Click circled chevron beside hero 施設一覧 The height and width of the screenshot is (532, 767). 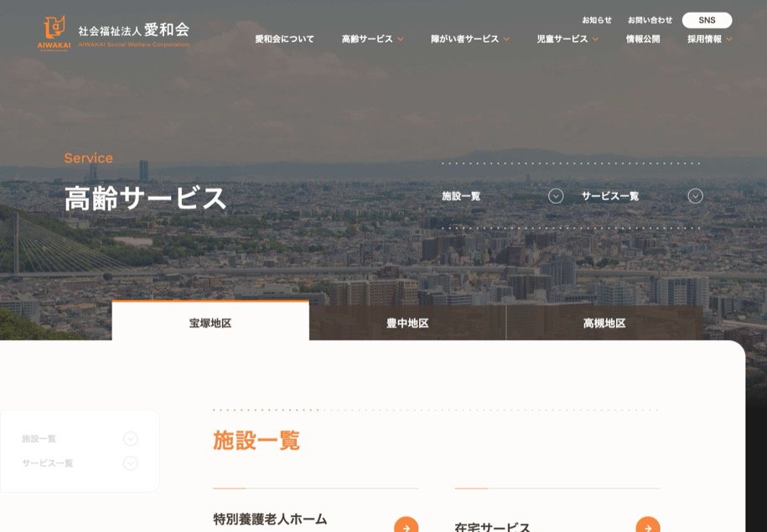click(556, 196)
